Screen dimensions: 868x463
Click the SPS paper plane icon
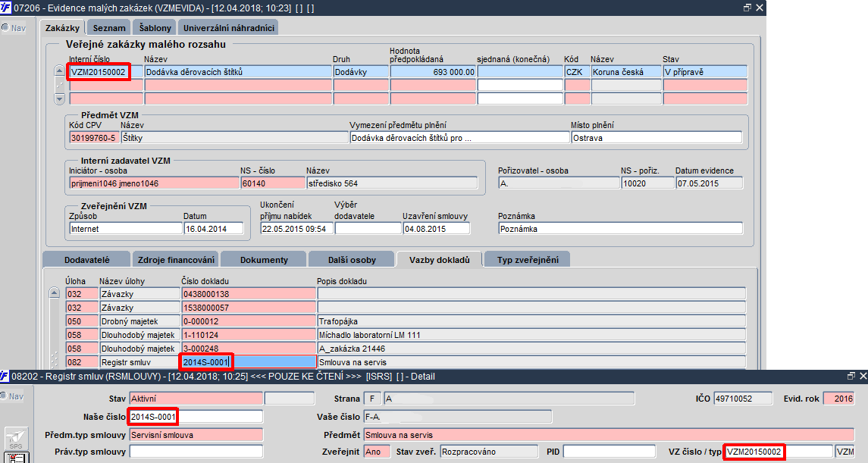pyautogui.click(x=16, y=439)
